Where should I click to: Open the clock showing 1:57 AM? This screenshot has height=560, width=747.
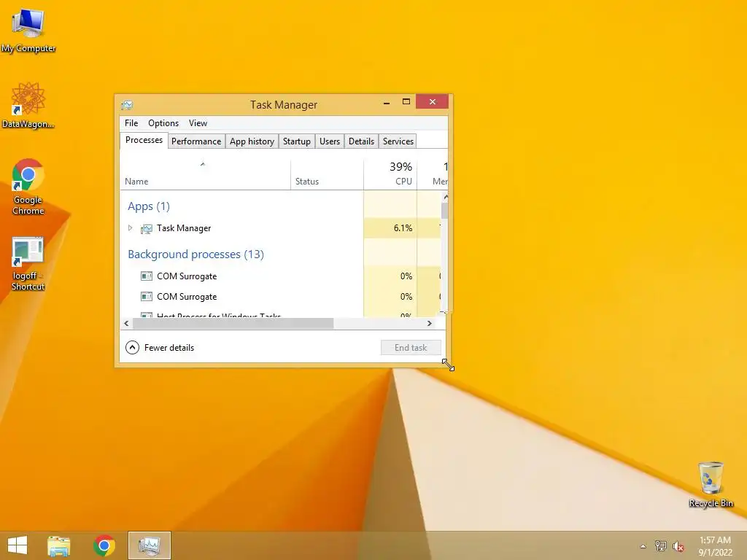(715, 546)
